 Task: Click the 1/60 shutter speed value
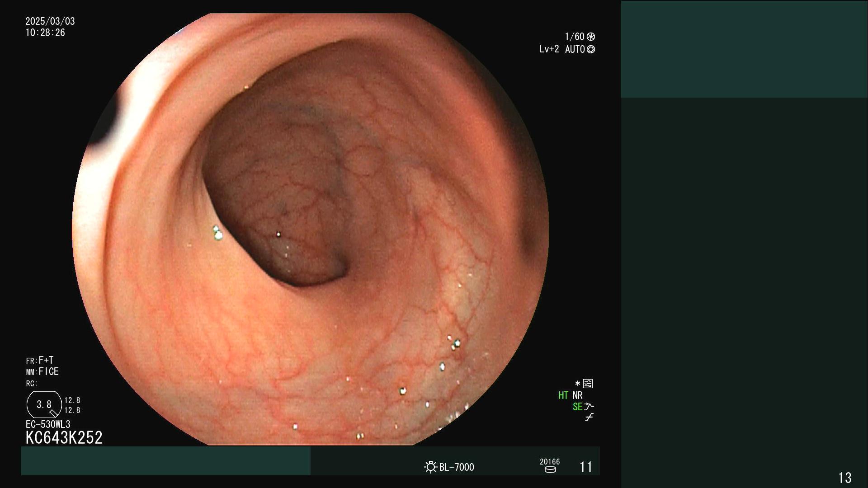coord(575,37)
